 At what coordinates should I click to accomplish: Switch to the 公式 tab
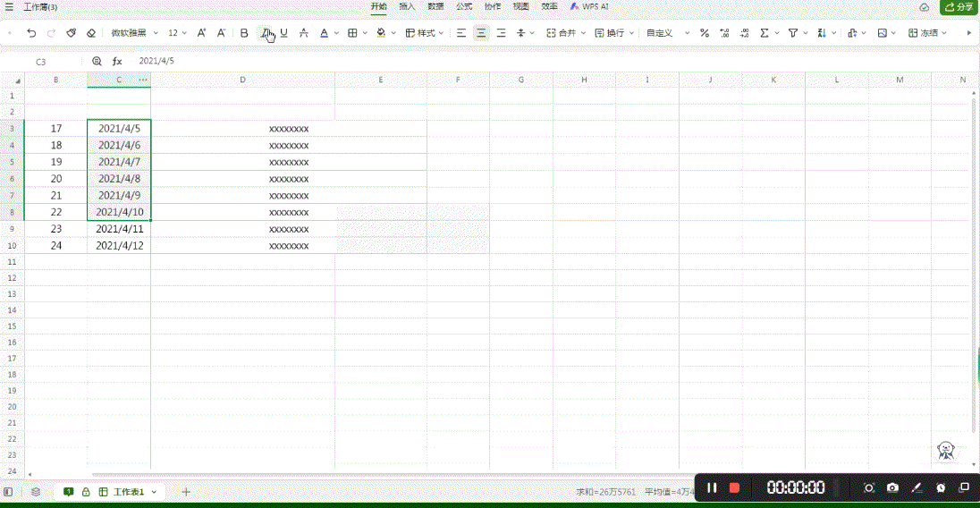(x=464, y=7)
